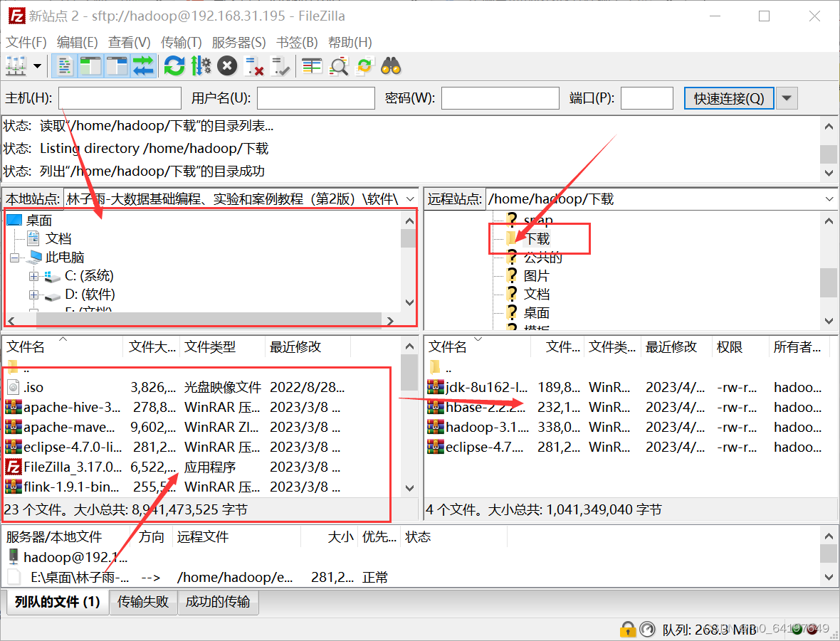The height and width of the screenshot is (641, 840).
Task: Expand the D: (软件) drive node
Action: tap(33, 295)
